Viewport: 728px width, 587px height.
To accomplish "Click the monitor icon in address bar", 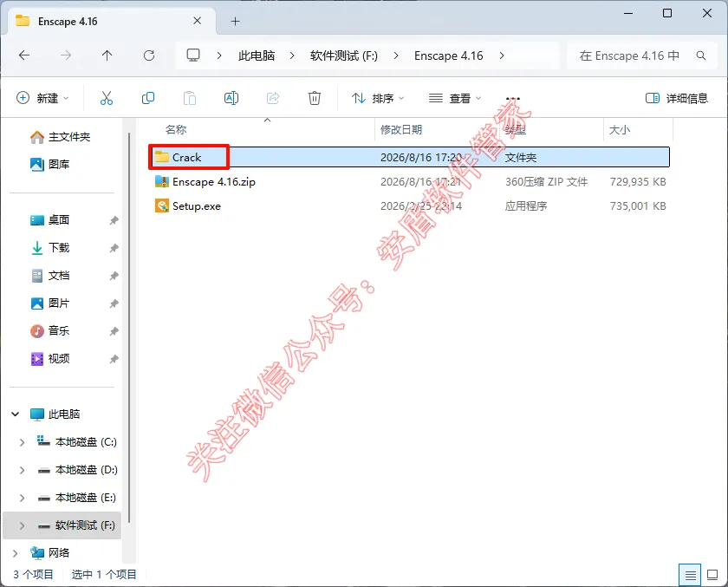I will (193, 55).
